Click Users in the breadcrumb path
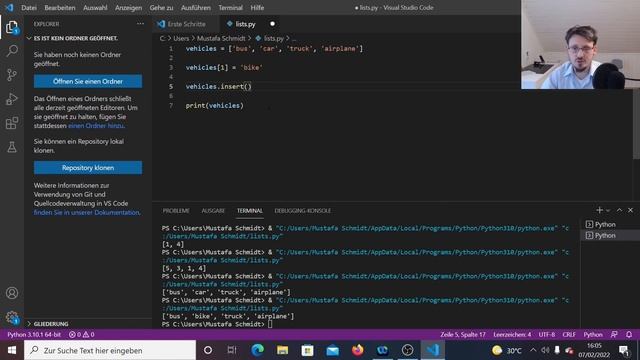Viewport: 640px width, 360px height. click(x=181, y=38)
